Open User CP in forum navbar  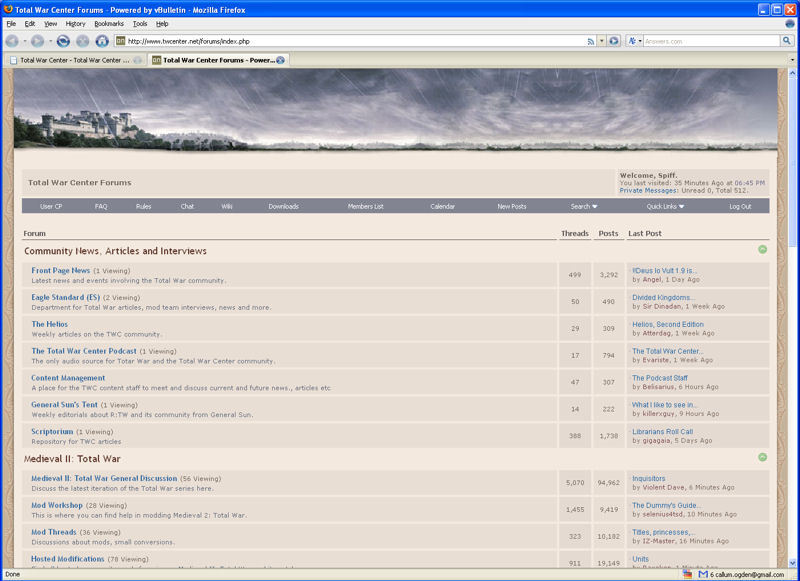[51, 207]
